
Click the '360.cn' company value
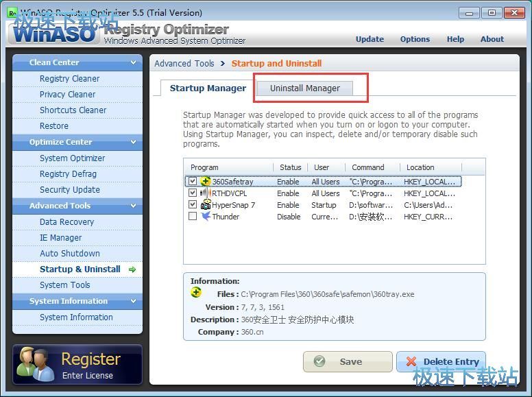coord(252,332)
